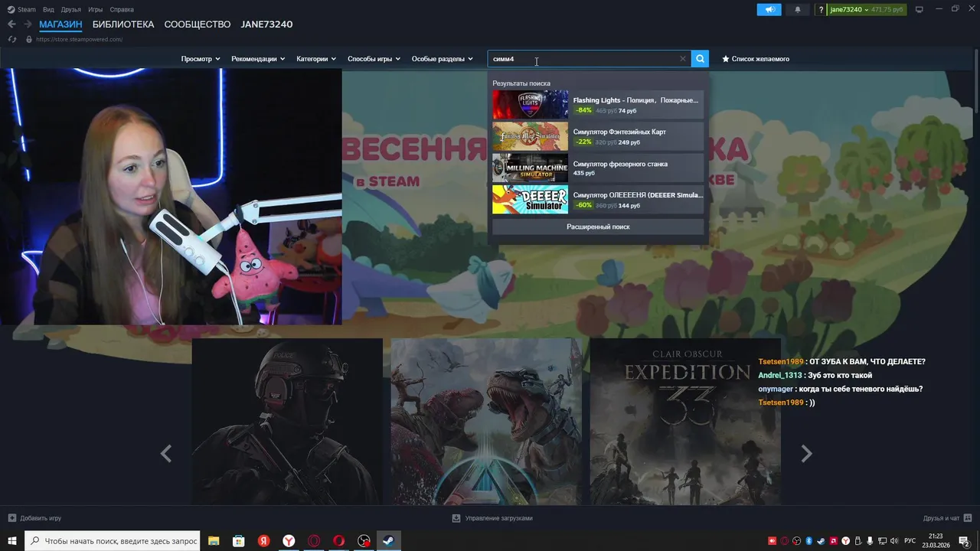
Task: Click Расширенный поиск button
Action: point(598,227)
